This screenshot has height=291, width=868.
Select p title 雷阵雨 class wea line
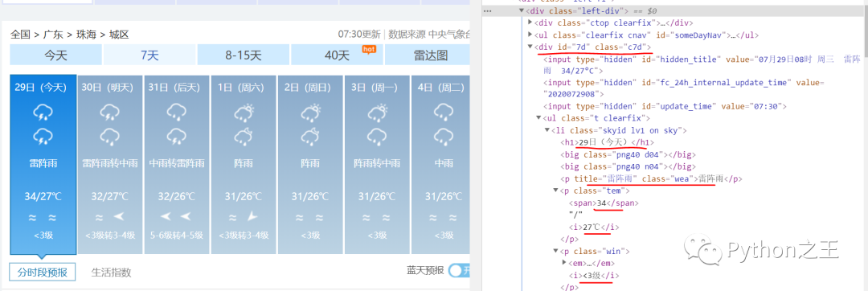[x=650, y=178]
